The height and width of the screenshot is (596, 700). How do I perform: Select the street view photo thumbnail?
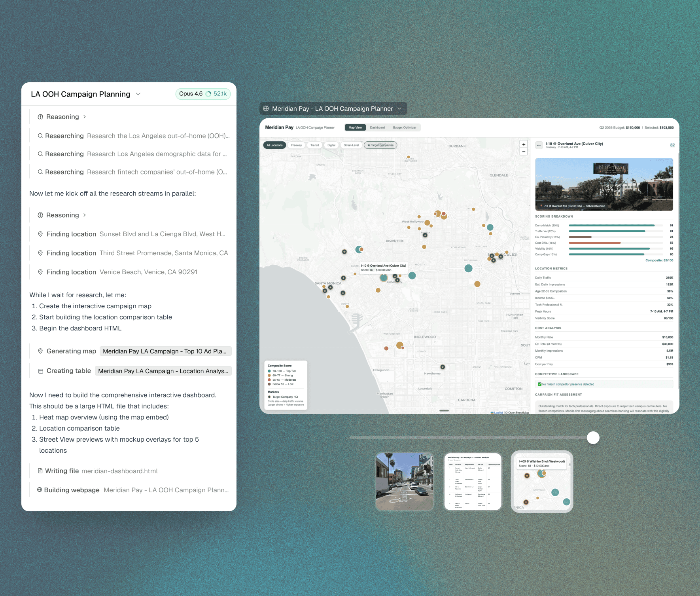(404, 482)
